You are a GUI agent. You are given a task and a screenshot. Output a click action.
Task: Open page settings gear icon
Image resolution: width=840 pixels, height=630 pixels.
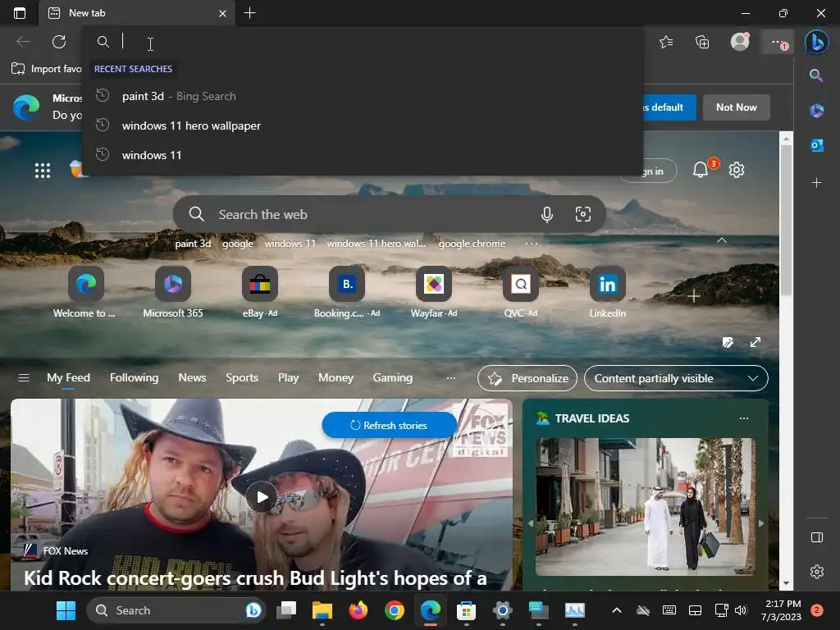pyautogui.click(x=737, y=170)
